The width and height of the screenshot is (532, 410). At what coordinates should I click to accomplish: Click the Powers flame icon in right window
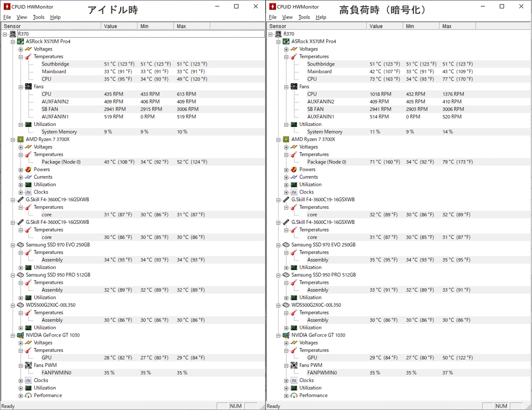pos(294,170)
